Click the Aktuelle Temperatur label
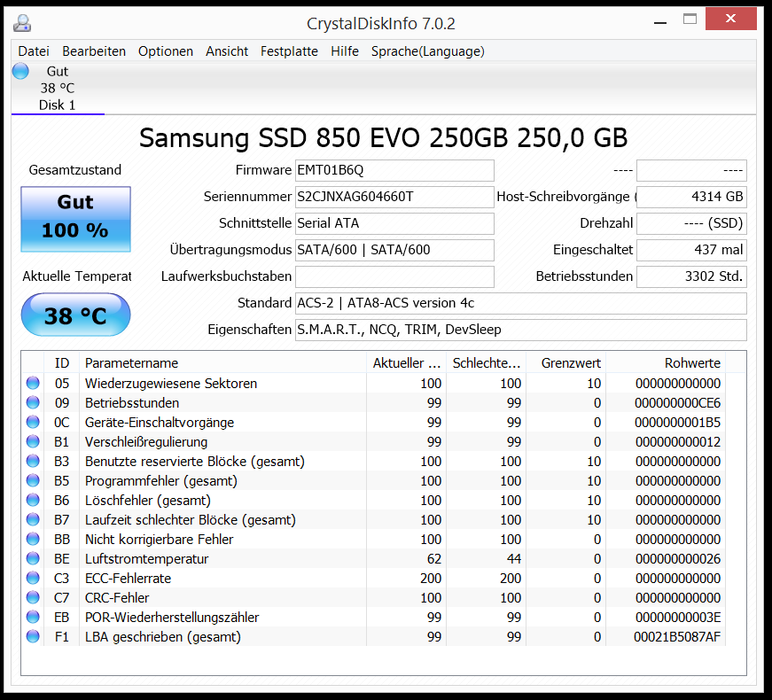Image resolution: width=772 pixels, height=700 pixels. (x=77, y=276)
